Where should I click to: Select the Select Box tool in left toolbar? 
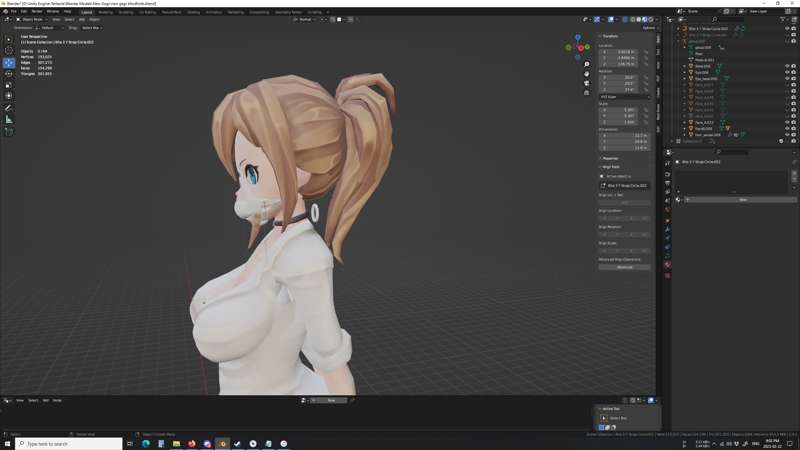[9, 39]
